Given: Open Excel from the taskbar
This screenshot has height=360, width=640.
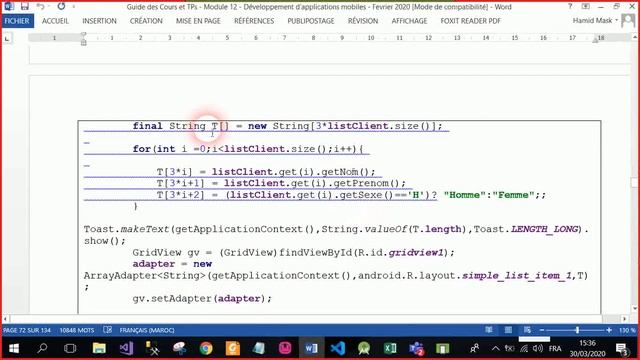Looking at the screenshot, I should (x=390, y=348).
